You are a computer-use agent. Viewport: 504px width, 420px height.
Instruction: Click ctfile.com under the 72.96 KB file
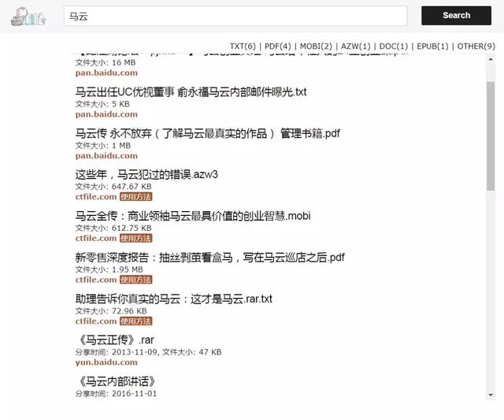pyautogui.click(x=96, y=322)
